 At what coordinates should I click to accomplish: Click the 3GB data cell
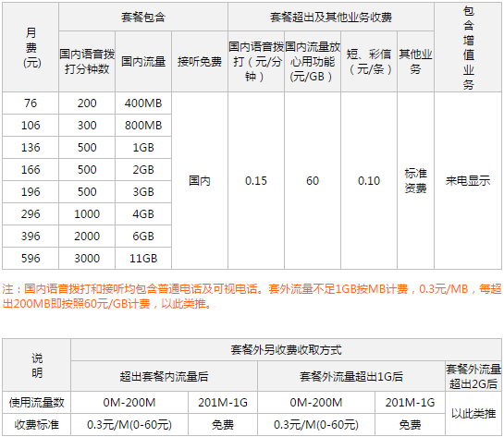143,191
